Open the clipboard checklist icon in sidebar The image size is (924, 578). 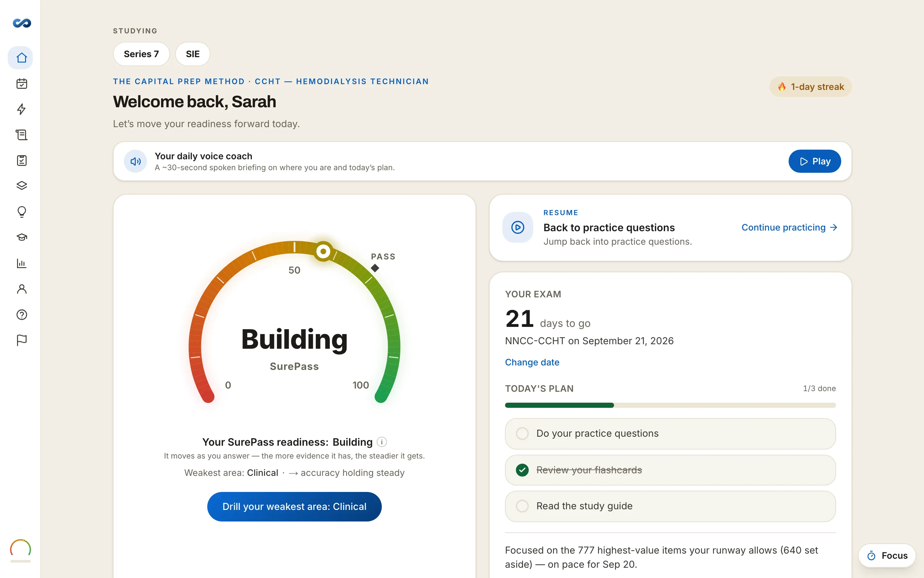[22, 160]
